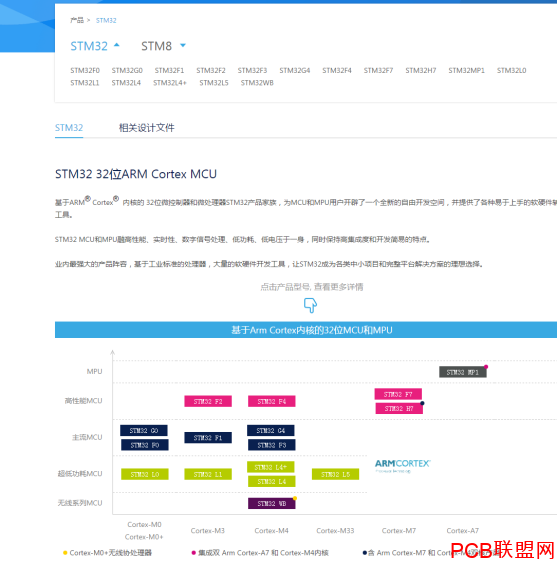Click the green STM32 L5 chart block
Viewport: 557px width, 564px height.
[335, 474]
